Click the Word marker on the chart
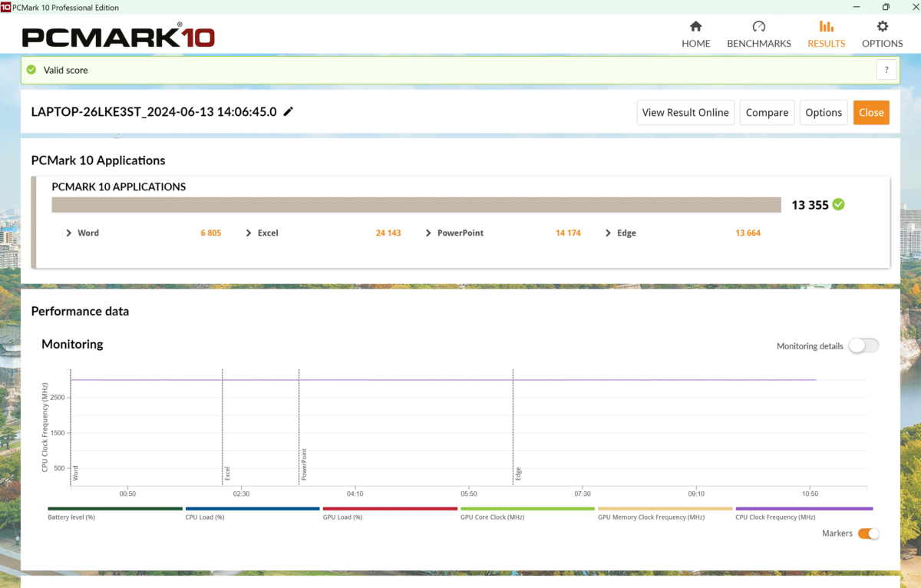The width and height of the screenshot is (921, 588). point(75,473)
